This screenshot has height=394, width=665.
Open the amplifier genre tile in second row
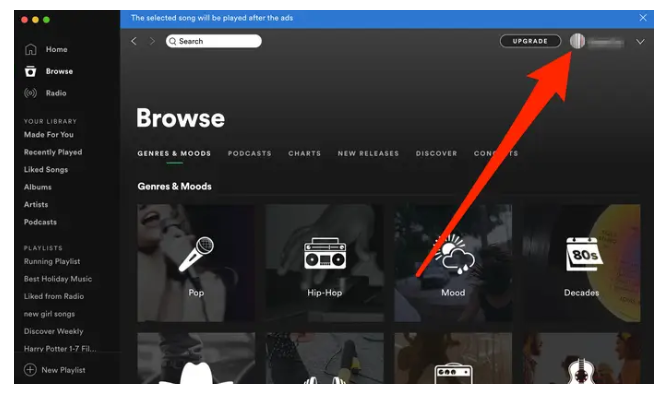453,358
